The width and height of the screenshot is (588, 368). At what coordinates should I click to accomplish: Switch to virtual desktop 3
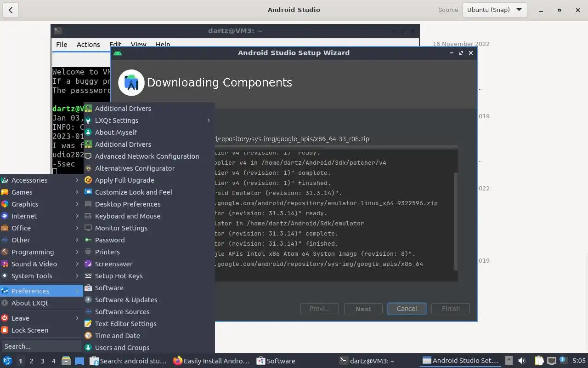42,361
